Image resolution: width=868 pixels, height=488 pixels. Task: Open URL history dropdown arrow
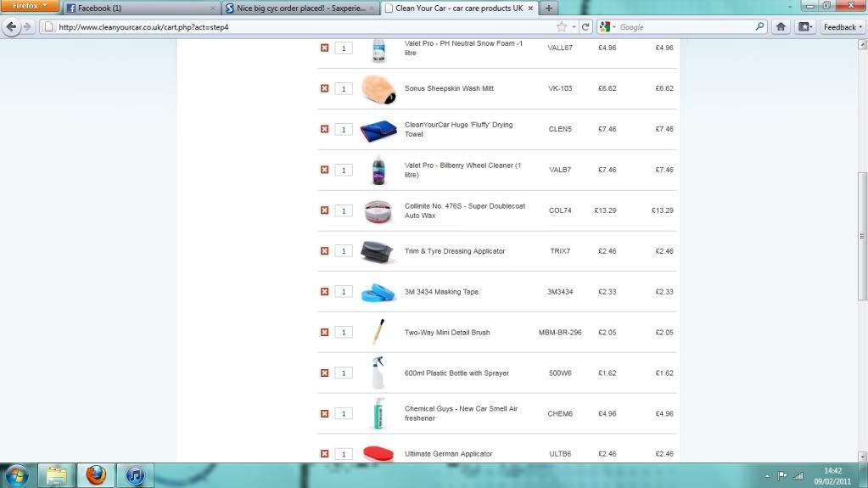click(574, 26)
